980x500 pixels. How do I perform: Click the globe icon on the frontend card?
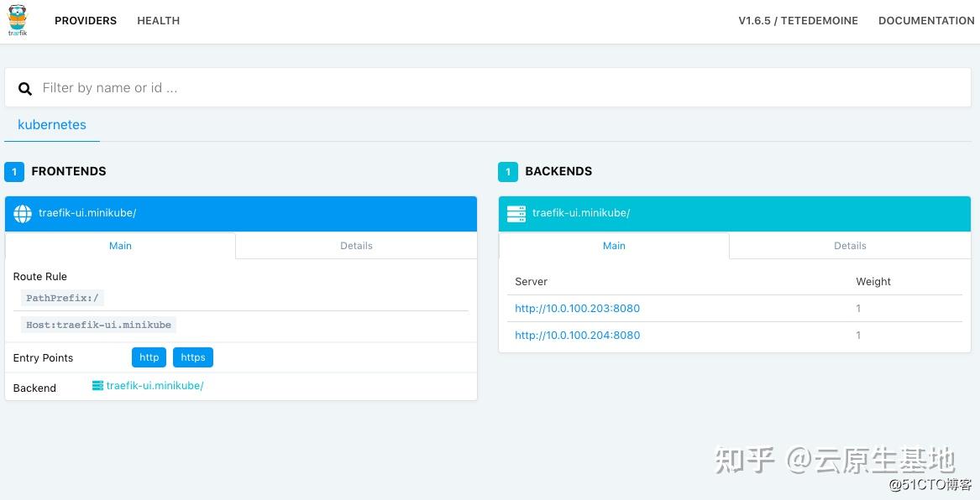[x=22, y=213]
